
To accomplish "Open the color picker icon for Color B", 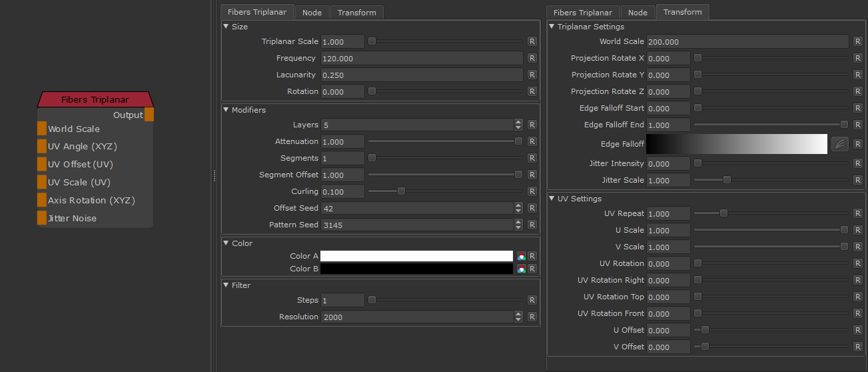I will (522, 269).
